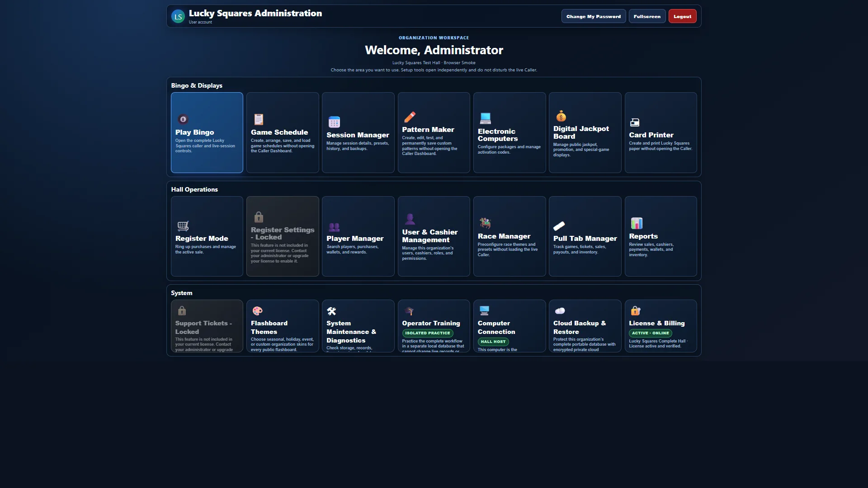Click the Player Manager people icon
Screen dimensions: 868x488
coord(334,227)
